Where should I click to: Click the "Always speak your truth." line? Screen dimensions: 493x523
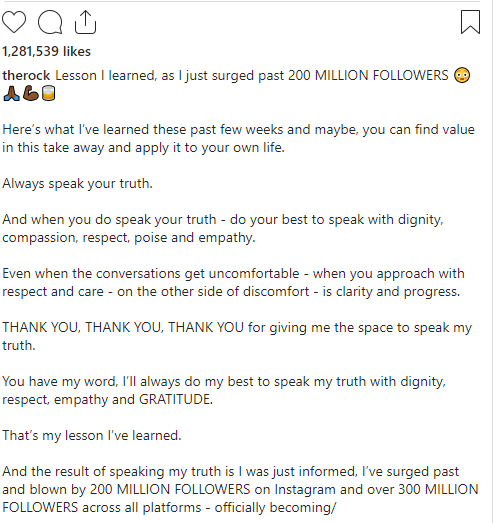click(77, 183)
